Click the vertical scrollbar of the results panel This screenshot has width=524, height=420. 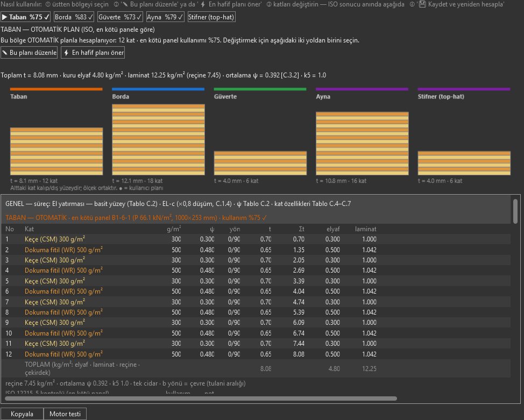click(515, 212)
